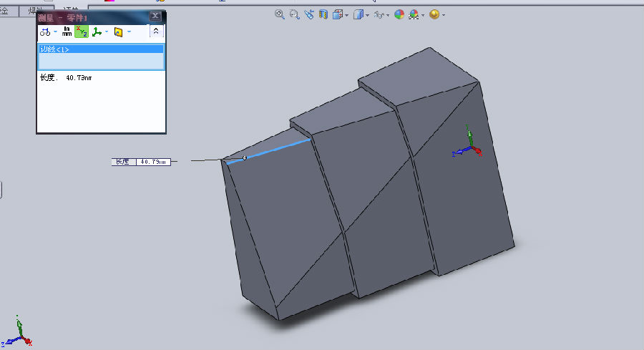Click the Display Style cube icon
This screenshot has height=350, width=644.
359,14
